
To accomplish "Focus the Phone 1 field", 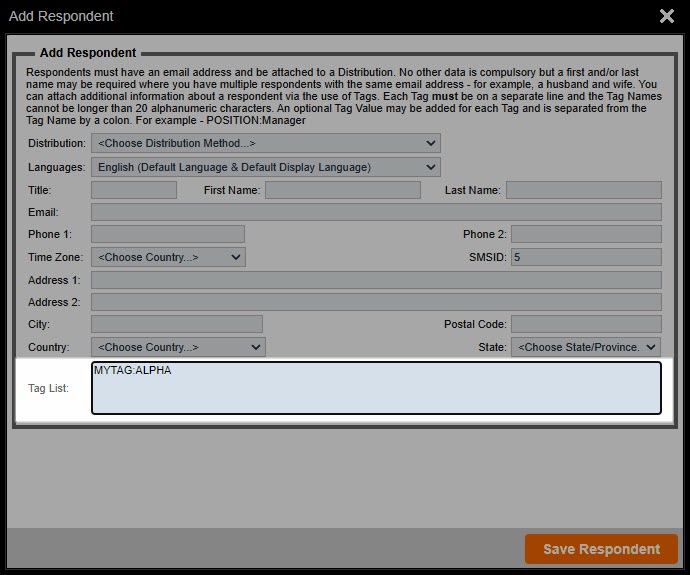I will tap(168, 234).
